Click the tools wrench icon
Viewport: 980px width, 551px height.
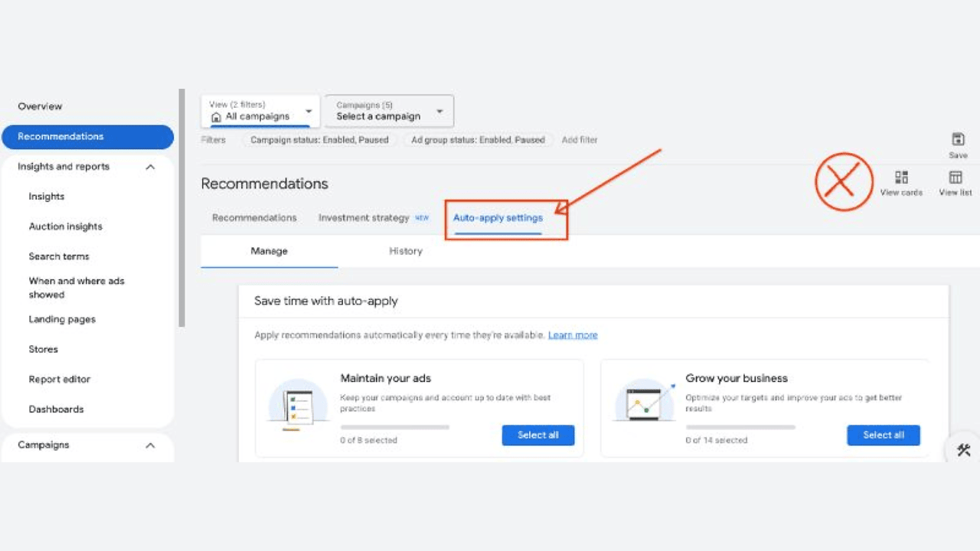point(964,451)
